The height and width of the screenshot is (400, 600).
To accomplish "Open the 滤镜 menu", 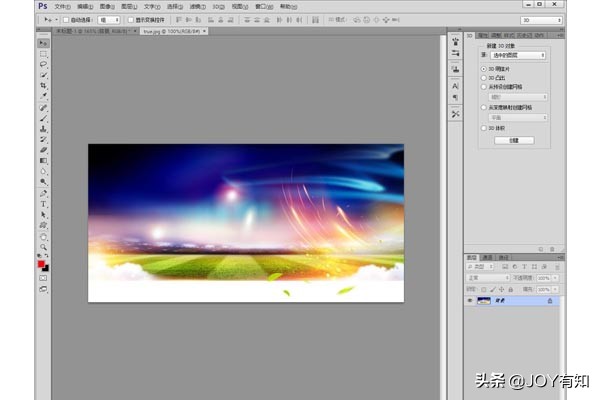I will click(197, 7).
